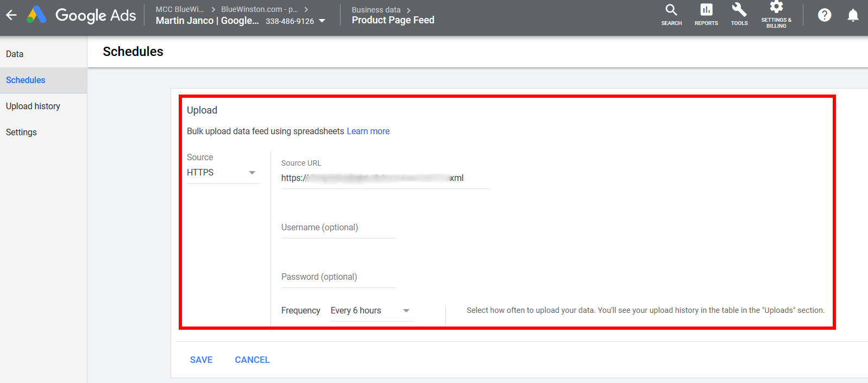Select Schedules in left sidebar

pos(26,80)
